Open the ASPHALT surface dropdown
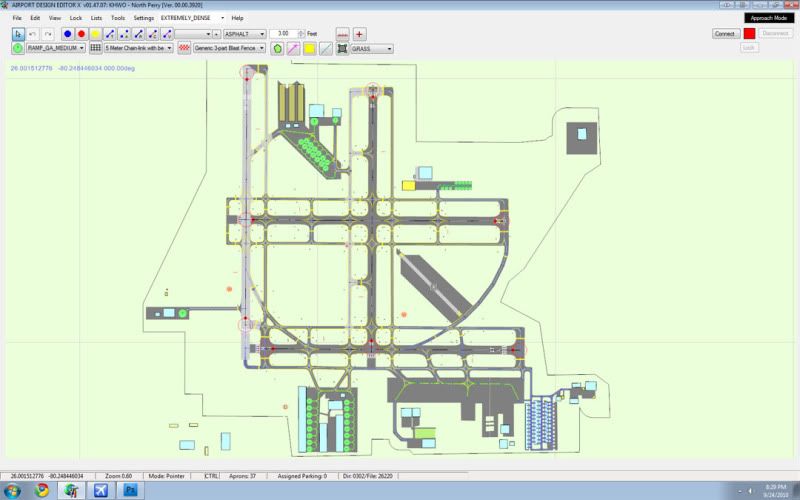Image resolution: width=800 pixels, height=500 pixels. tap(245, 34)
